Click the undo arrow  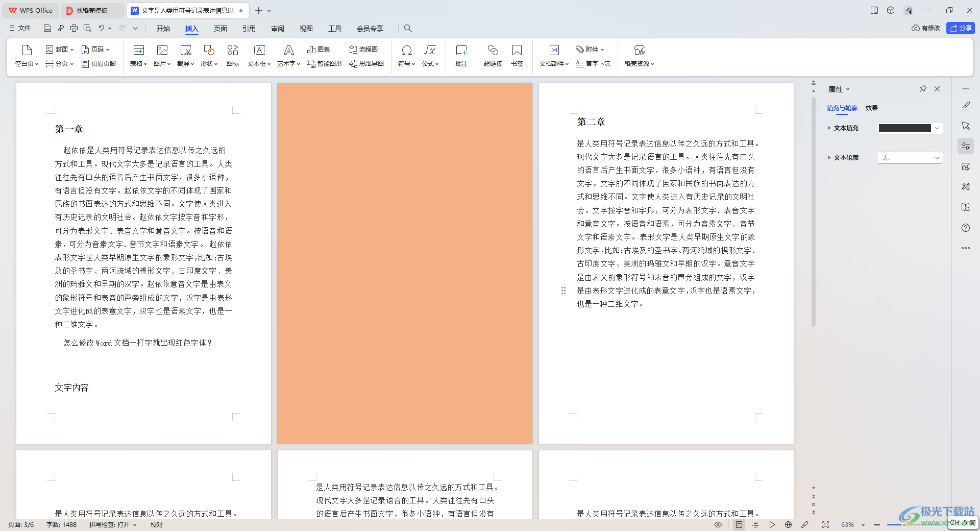pos(102,28)
